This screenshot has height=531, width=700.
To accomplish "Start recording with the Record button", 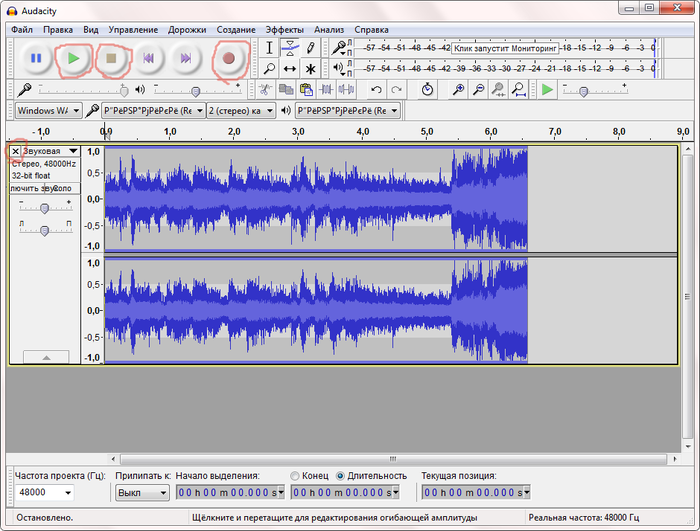I will tap(229, 59).
